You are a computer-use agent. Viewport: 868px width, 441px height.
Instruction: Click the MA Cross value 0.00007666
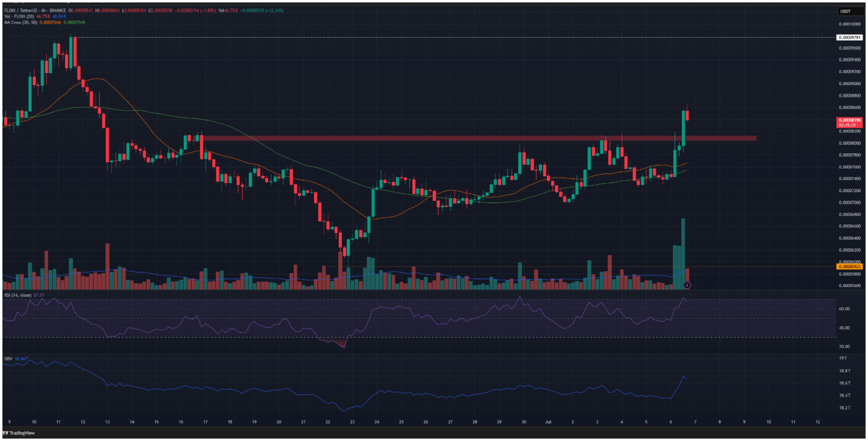pos(50,23)
